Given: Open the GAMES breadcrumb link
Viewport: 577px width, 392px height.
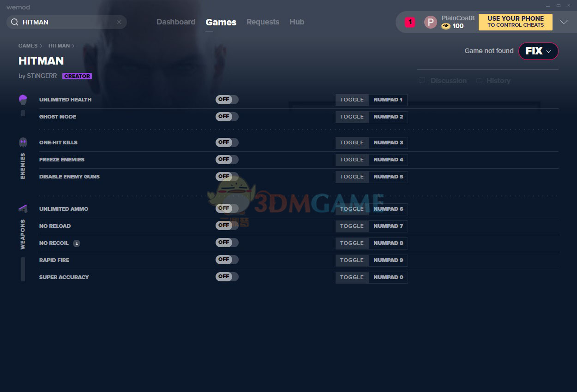Looking at the screenshot, I should coord(28,46).
